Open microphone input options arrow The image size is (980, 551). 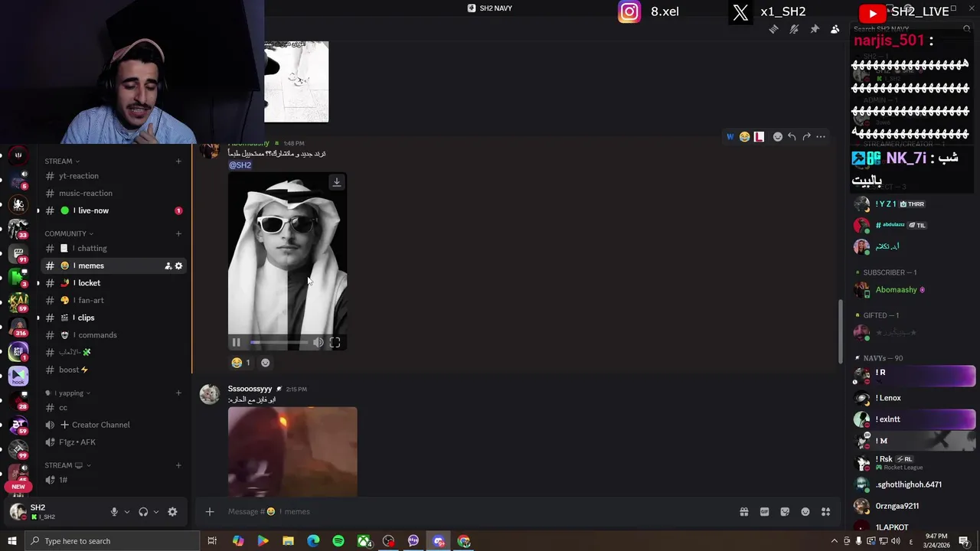(127, 512)
